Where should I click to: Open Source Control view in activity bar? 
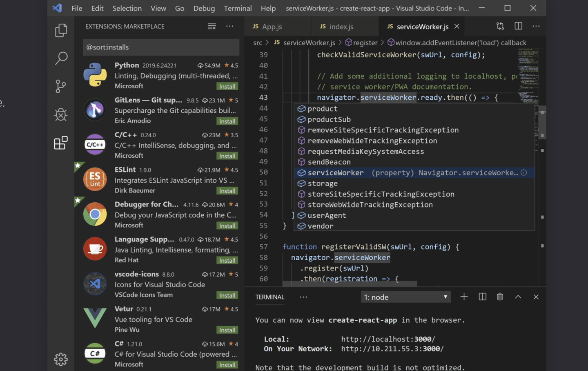61,86
